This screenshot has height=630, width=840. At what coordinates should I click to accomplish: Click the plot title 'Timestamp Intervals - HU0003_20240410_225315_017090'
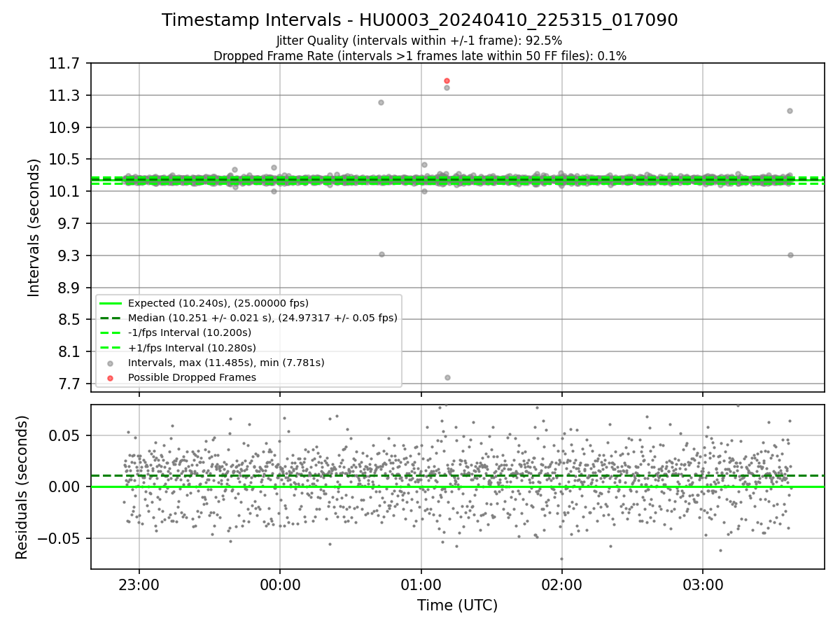(x=420, y=20)
